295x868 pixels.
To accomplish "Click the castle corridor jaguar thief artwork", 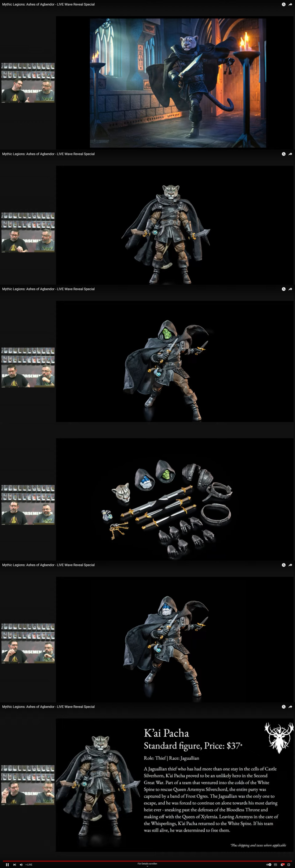I will click(x=178, y=83).
